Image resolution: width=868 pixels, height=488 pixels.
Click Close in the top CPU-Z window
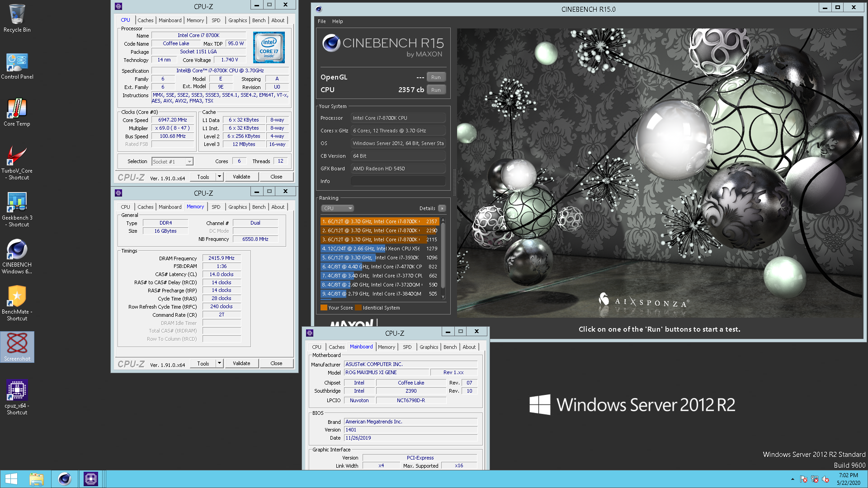click(x=276, y=177)
